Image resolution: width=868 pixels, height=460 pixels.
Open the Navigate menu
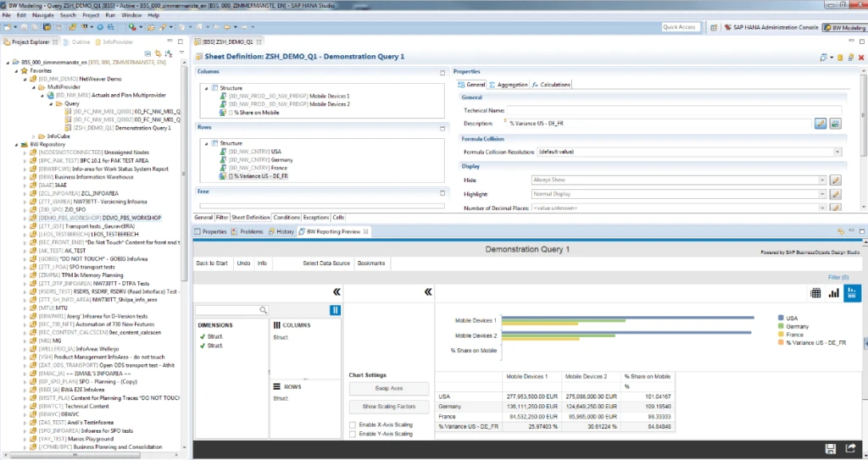pyautogui.click(x=43, y=15)
